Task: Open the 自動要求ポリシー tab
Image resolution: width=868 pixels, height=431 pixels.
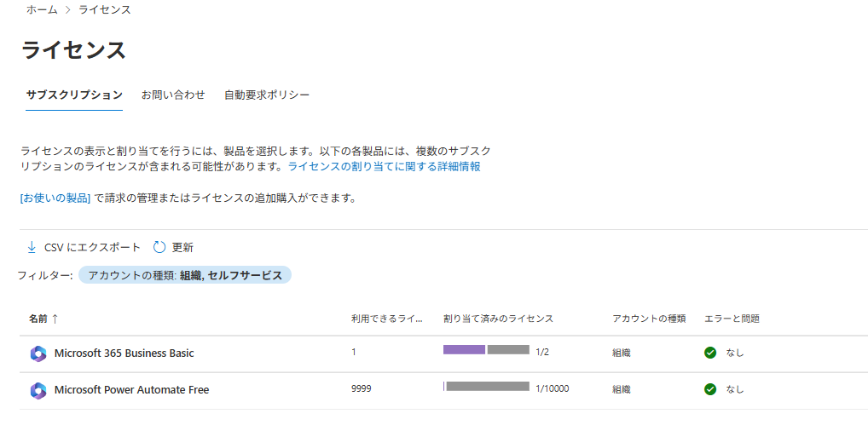Action: tap(267, 95)
